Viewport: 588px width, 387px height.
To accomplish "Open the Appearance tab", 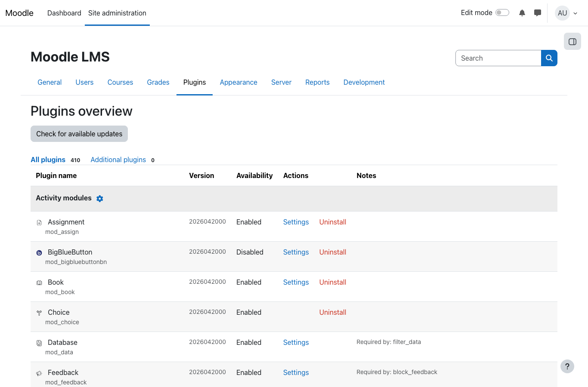I will [238, 82].
